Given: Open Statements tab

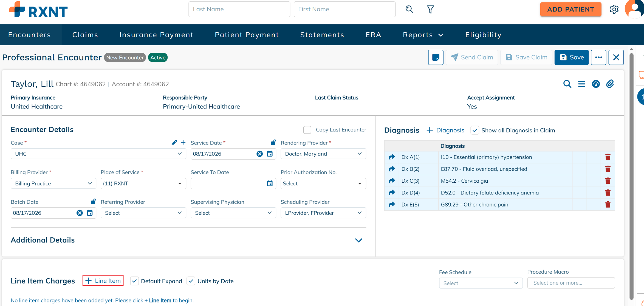Looking at the screenshot, I should (322, 35).
